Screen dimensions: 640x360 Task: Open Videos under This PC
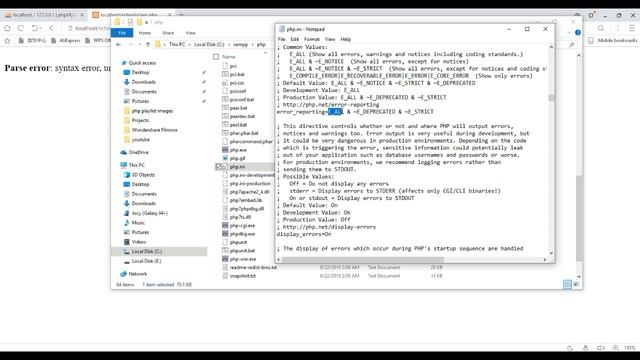(139, 242)
